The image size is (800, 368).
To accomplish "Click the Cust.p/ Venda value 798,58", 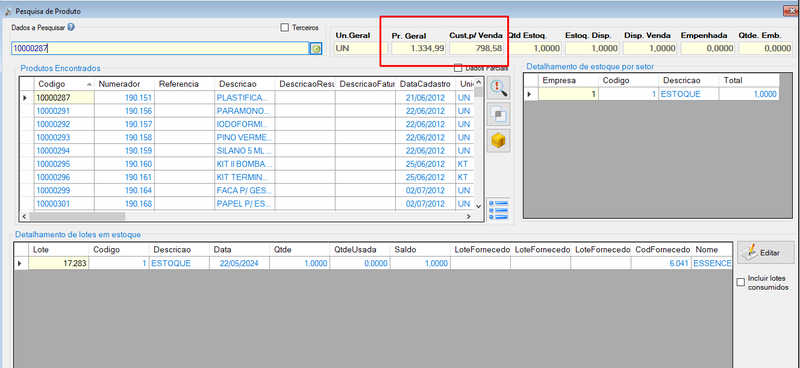I will coord(477,48).
